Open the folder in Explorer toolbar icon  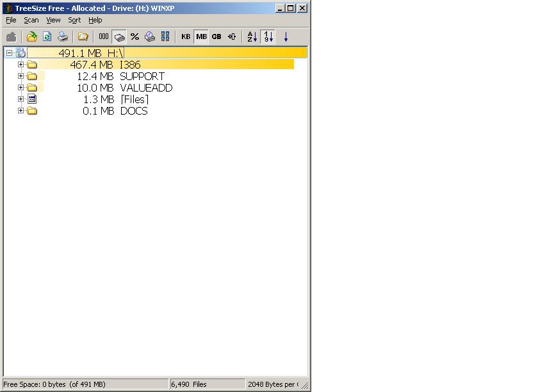coord(83,37)
